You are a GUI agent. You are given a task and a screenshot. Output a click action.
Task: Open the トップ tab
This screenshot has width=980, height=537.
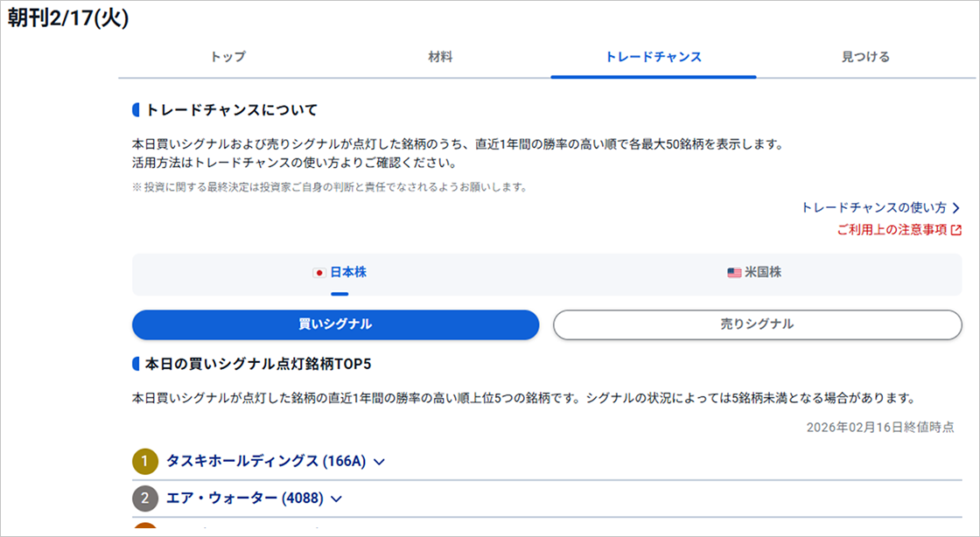pos(227,57)
